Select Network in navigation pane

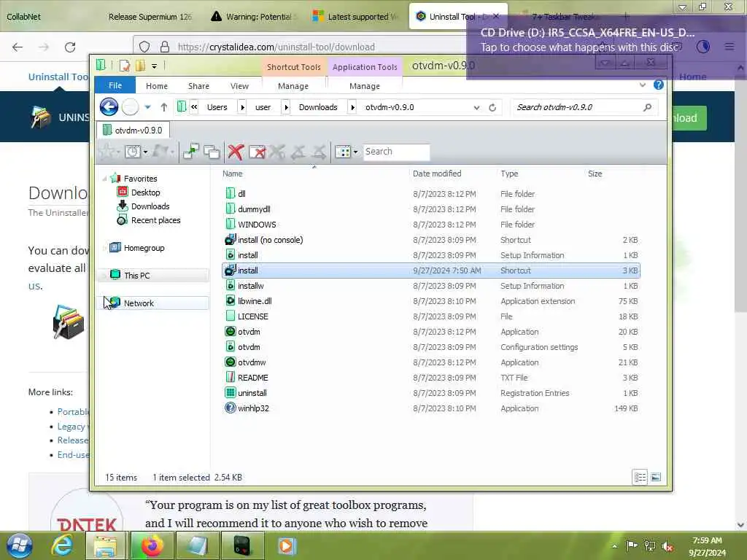(x=139, y=303)
